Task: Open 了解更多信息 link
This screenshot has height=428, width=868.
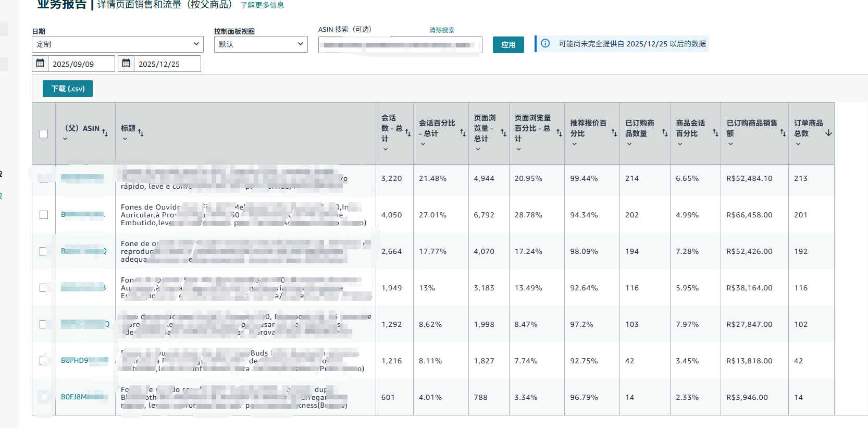Action: coord(262,5)
